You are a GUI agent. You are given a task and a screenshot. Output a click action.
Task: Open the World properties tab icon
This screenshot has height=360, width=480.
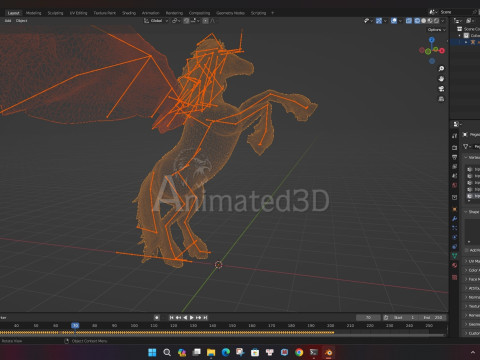tap(455, 185)
